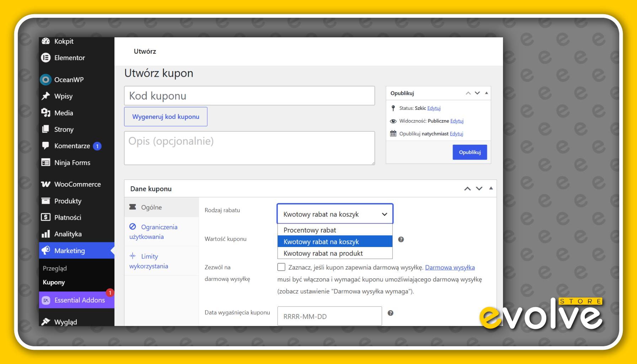This screenshot has width=637, height=364.
Task: Choose Kwotowy rabat na koszyk option
Action: click(x=335, y=242)
